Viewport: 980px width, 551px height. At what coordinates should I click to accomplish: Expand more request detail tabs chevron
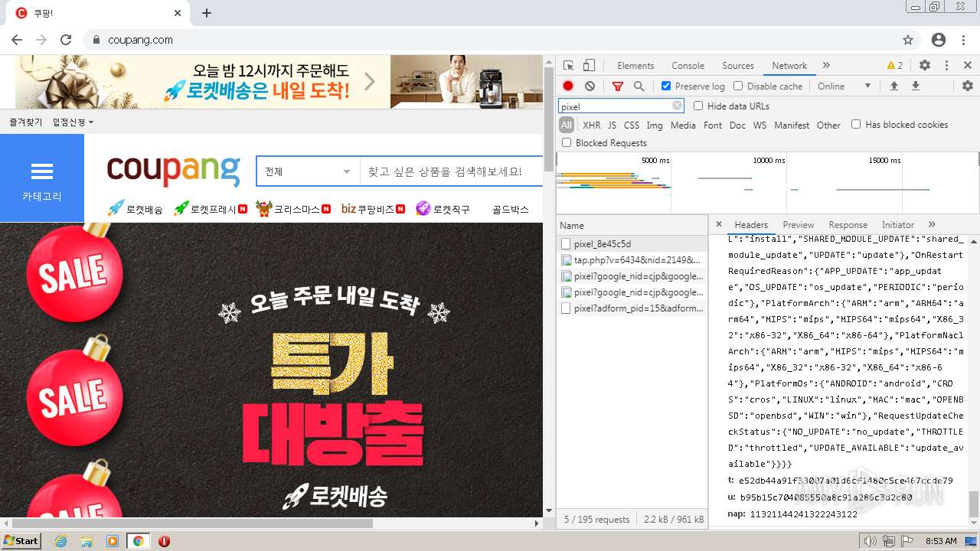(932, 224)
